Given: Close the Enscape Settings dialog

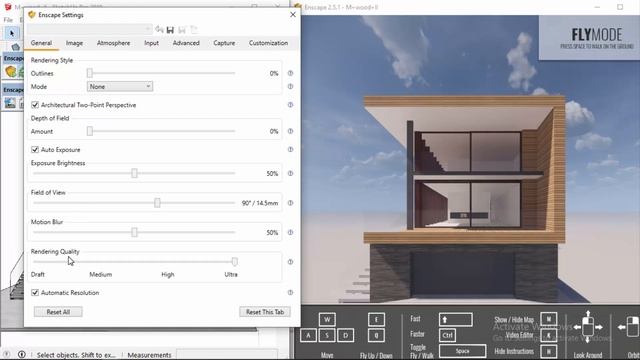Looking at the screenshot, I should [293, 15].
